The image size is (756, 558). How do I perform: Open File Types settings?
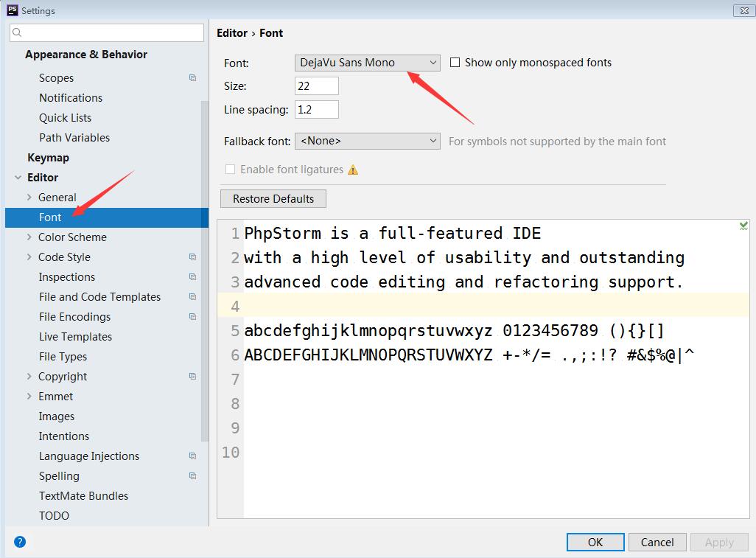click(x=63, y=357)
